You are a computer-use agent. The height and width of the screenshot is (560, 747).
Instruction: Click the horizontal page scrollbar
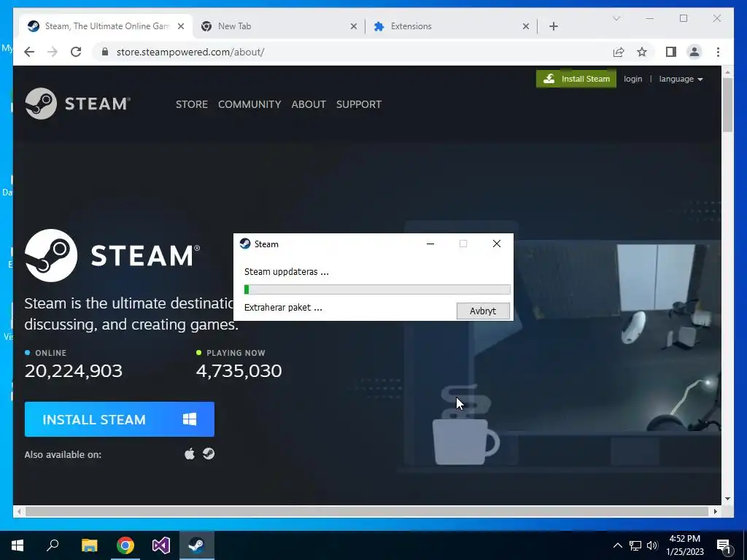[x=368, y=511]
